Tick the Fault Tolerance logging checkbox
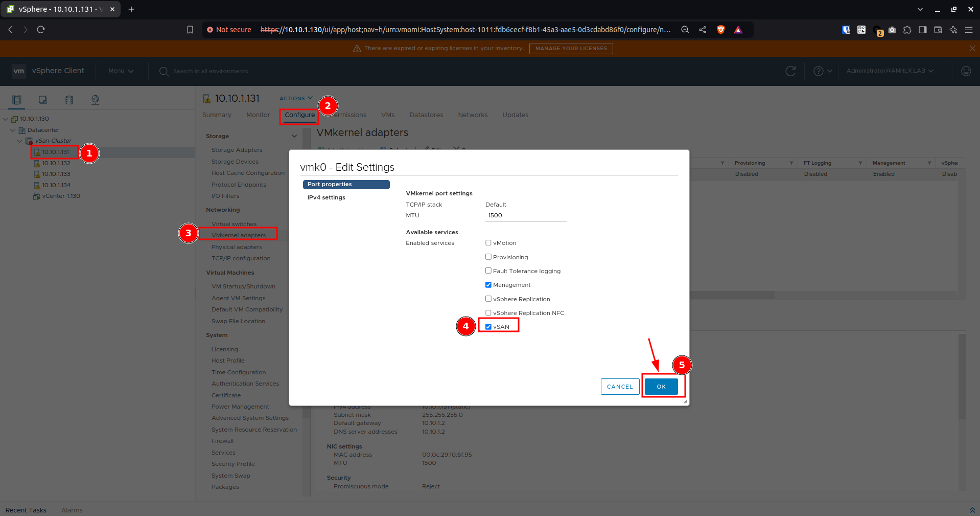The height and width of the screenshot is (516, 980). (488, 271)
